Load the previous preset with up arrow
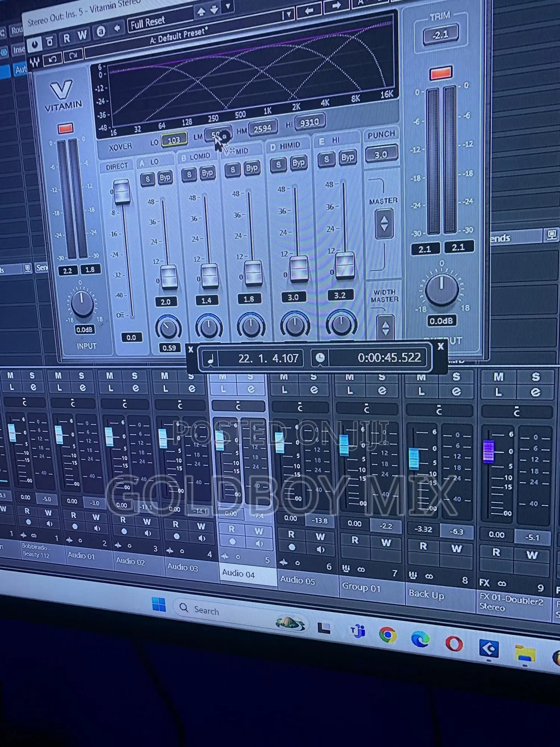Screen dimensions: 560x747 click(x=201, y=12)
